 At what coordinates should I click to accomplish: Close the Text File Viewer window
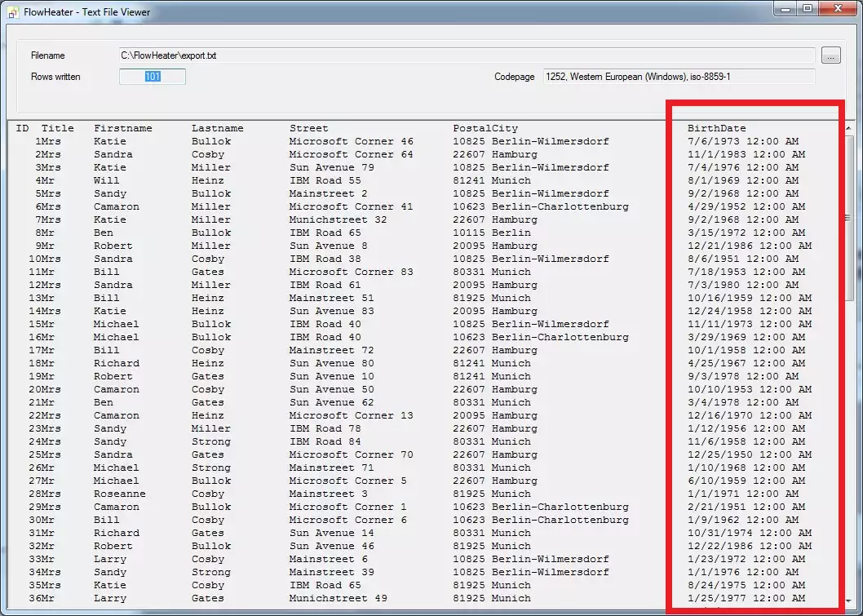point(836,9)
